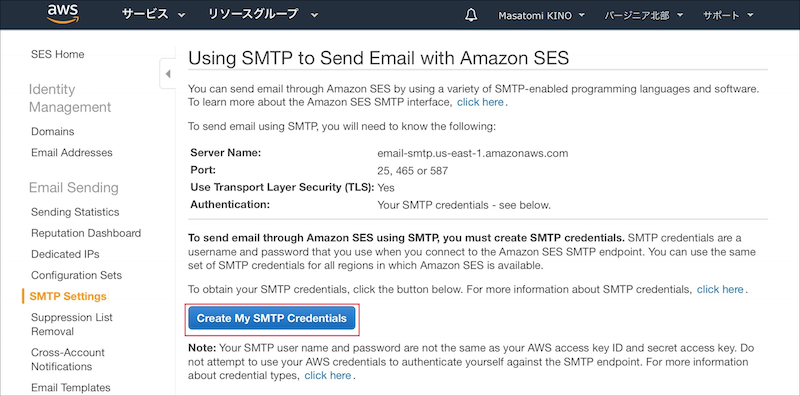
Task: Click Create My SMTP Credentials button
Action: click(272, 318)
